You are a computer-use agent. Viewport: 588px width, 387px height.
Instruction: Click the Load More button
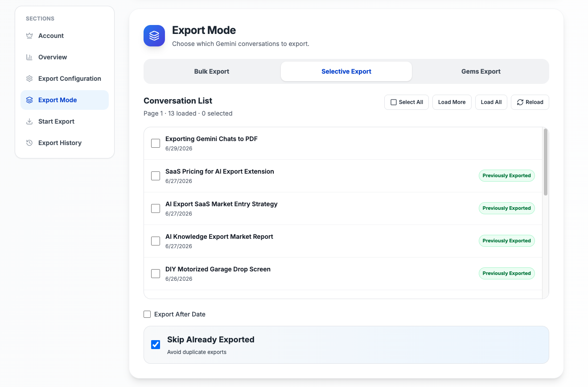pyautogui.click(x=452, y=102)
